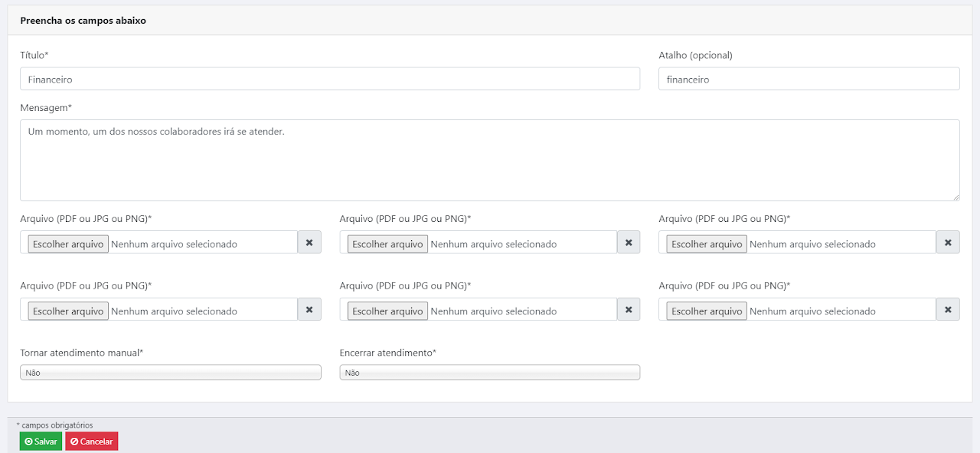Open the 'Tornar atendimento manual' dropdown

[x=170, y=373]
